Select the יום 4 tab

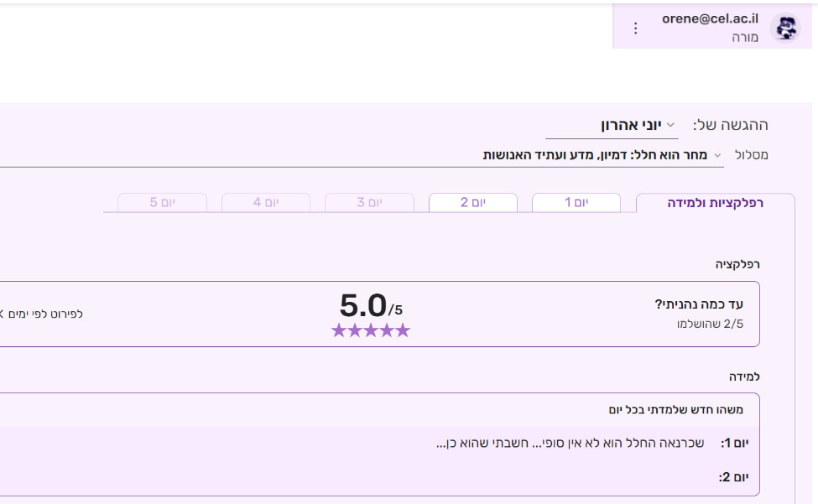point(266,202)
